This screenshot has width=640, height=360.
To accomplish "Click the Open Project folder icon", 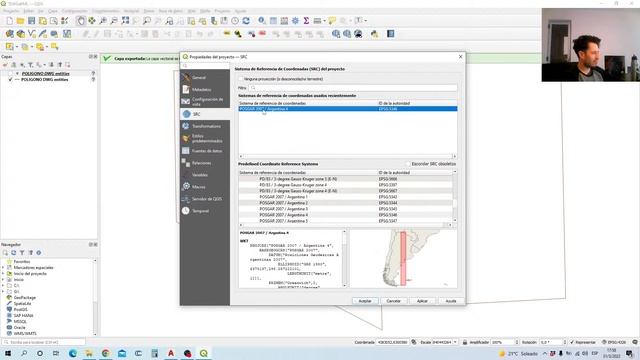I will coord(20,20).
